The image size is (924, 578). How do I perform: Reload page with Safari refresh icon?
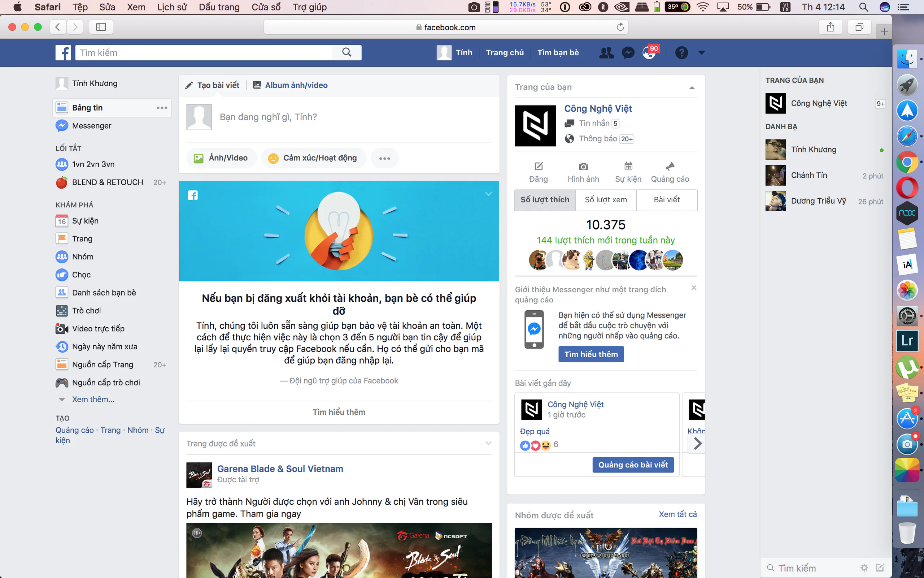(x=620, y=27)
